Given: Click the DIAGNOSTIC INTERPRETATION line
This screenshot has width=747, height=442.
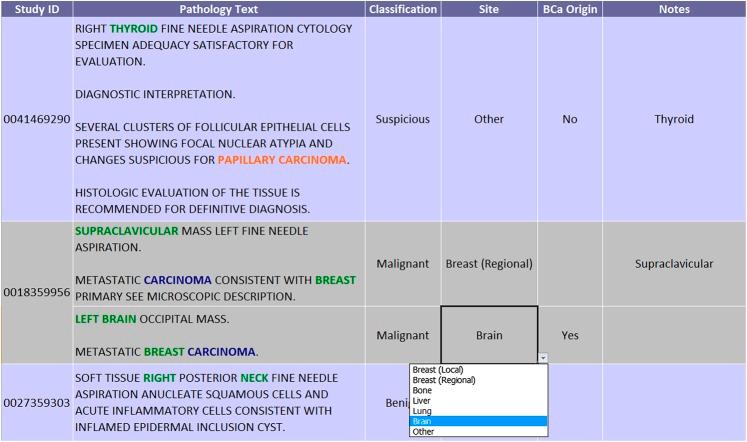Looking at the screenshot, I should 155,94.
